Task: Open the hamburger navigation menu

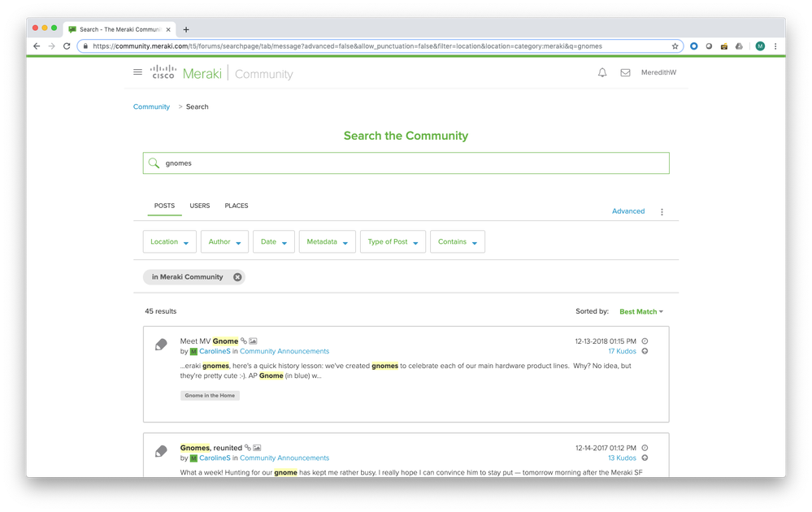Action: pyautogui.click(x=138, y=72)
